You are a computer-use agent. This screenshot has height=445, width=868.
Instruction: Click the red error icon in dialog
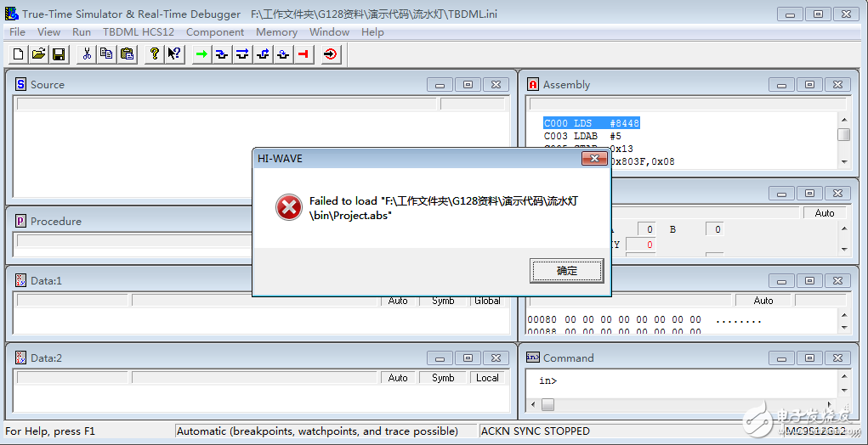coord(289,207)
